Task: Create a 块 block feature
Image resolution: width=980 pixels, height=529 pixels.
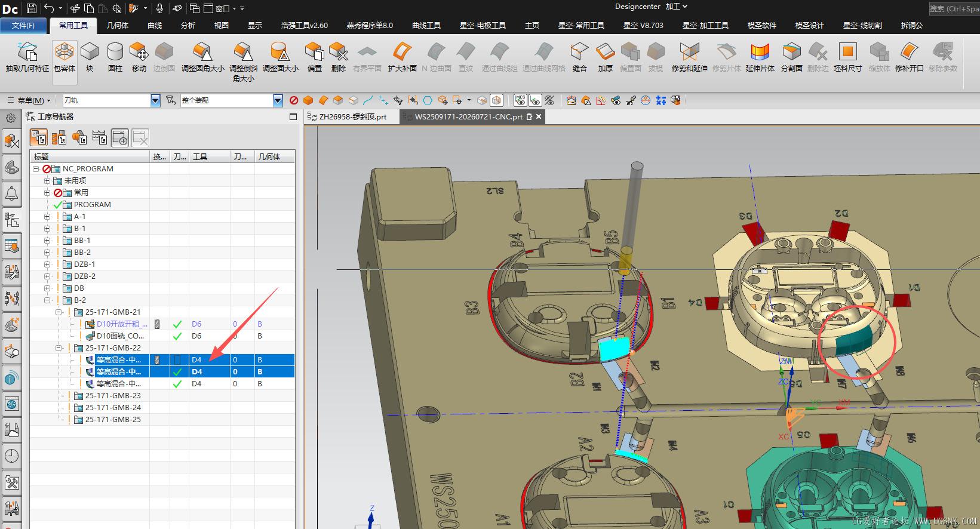Action: pyautogui.click(x=90, y=57)
